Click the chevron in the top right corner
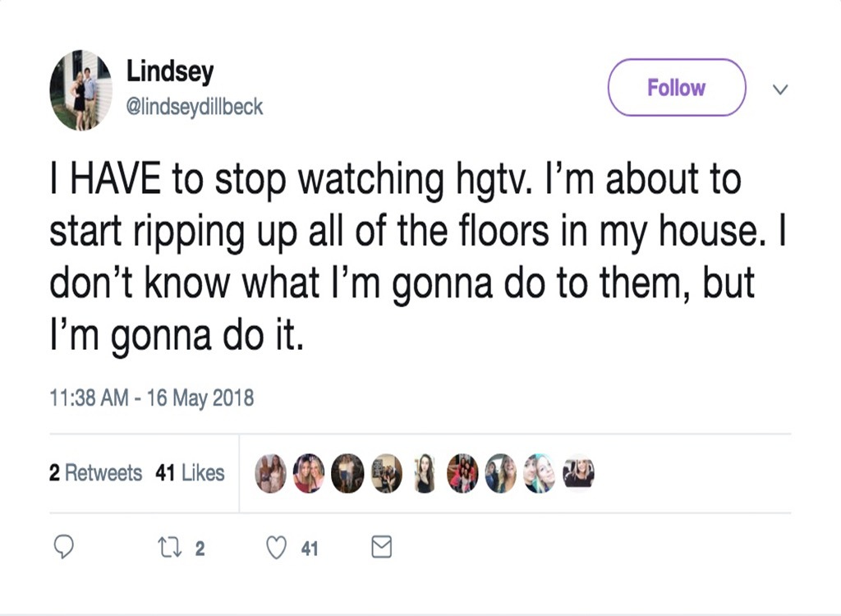This screenshot has height=616, width=841. point(780,89)
